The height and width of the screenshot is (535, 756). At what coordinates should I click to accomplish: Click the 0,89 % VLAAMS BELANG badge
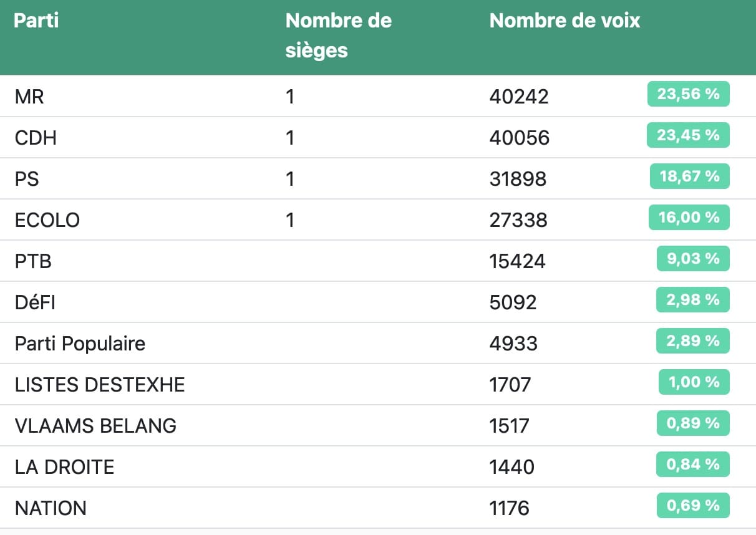[693, 423]
